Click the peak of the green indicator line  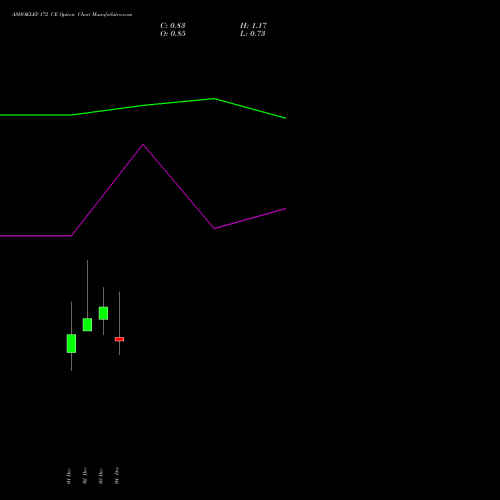[x=213, y=99]
